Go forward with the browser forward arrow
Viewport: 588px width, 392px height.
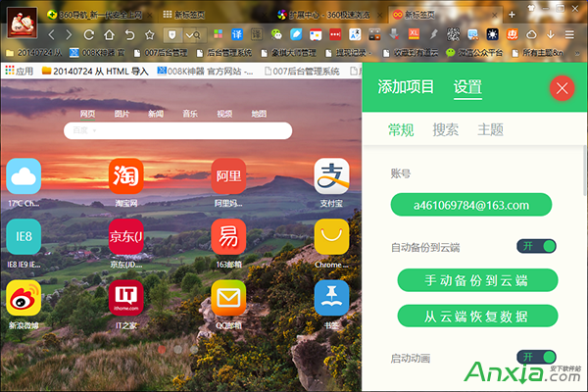69,35
